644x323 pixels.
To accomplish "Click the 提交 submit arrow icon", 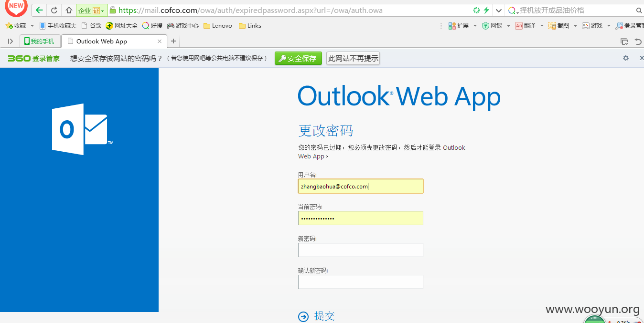I will point(303,316).
